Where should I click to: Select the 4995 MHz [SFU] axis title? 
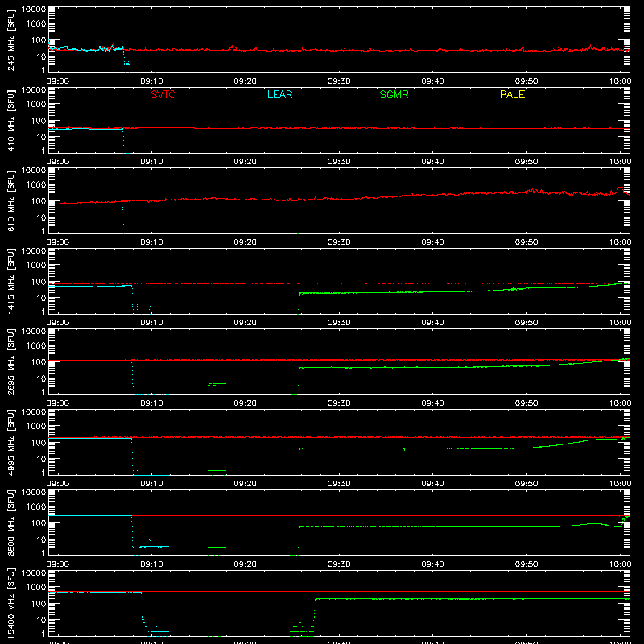(x=11, y=442)
